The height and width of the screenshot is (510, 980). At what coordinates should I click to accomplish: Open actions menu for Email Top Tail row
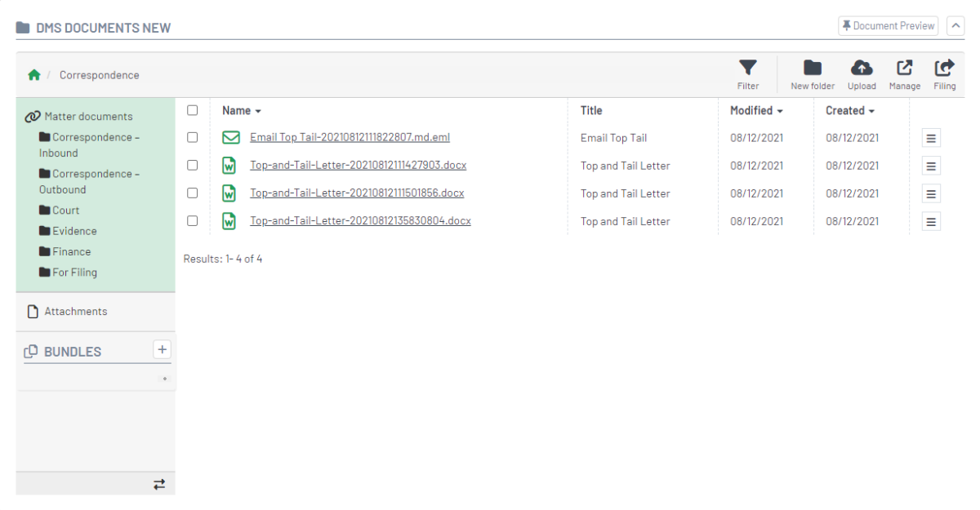tap(931, 139)
